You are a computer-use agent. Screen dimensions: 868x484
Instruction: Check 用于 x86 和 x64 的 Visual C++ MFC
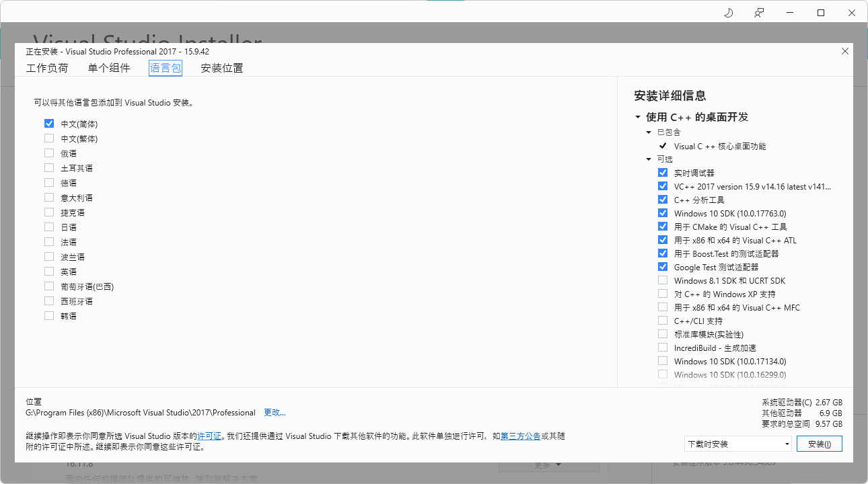coord(663,307)
